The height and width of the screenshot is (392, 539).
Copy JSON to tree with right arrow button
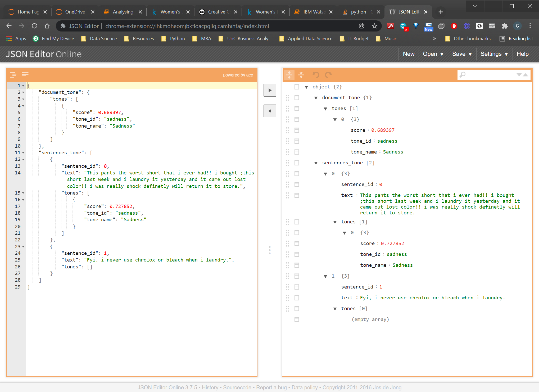pyautogui.click(x=270, y=90)
